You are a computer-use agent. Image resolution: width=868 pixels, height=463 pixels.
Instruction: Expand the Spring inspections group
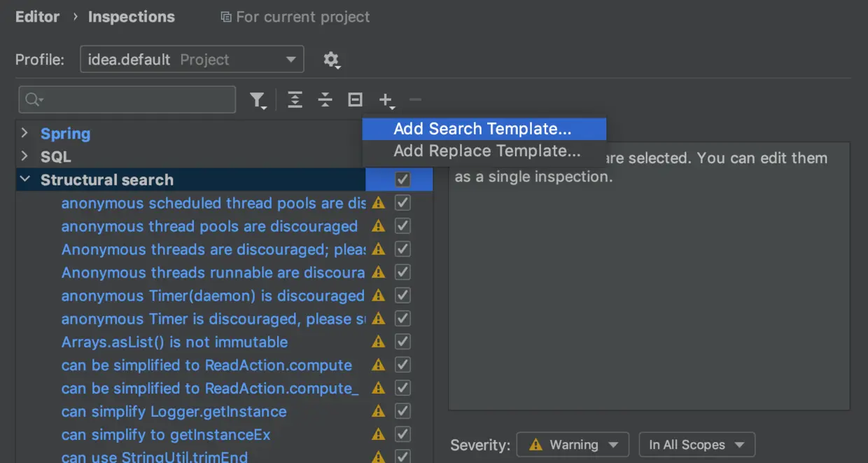coord(25,133)
